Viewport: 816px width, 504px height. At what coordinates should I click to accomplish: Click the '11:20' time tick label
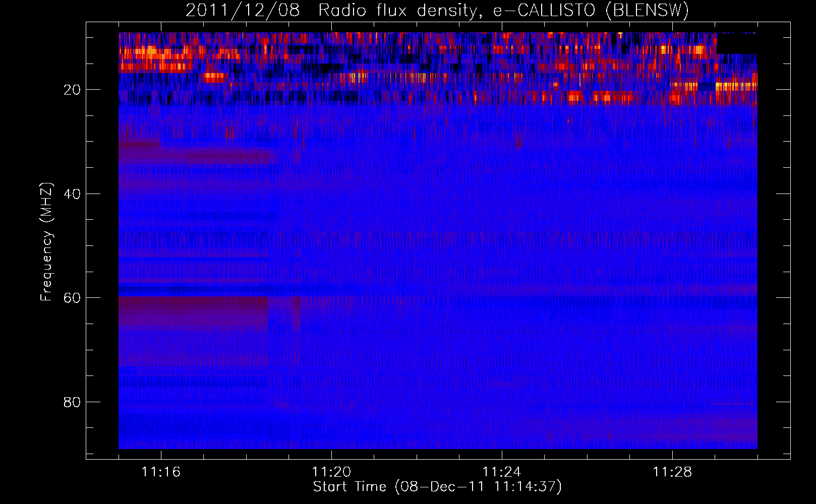pyautogui.click(x=331, y=472)
